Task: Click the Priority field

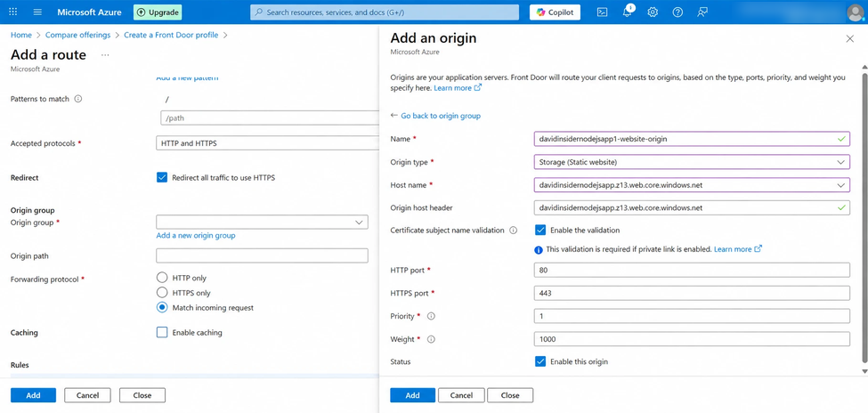Action: coord(692,316)
